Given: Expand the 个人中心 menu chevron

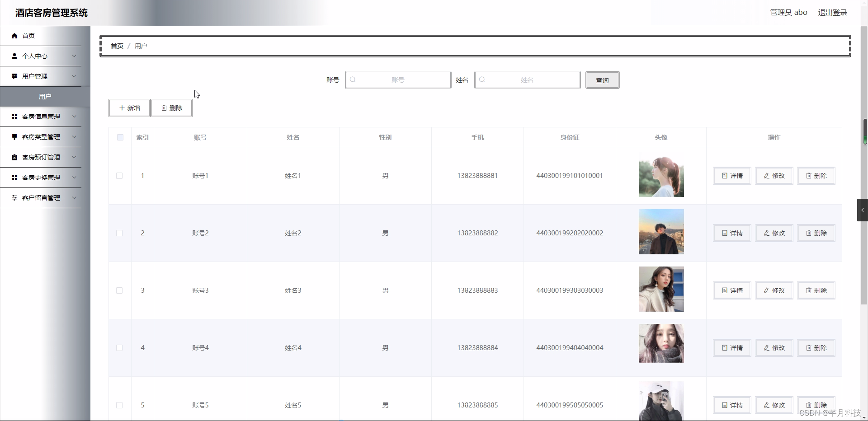Looking at the screenshot, I should pyautogui.click(x=74, y=56).
